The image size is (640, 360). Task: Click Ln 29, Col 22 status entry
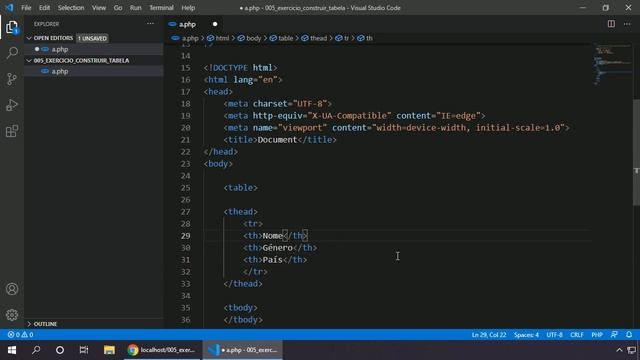pos(489,335)
